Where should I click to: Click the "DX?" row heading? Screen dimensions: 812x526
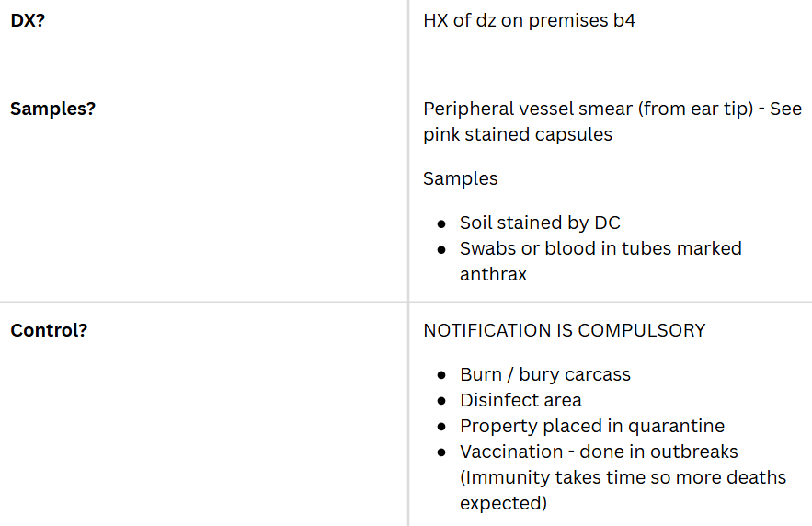[x=28, y=20]
